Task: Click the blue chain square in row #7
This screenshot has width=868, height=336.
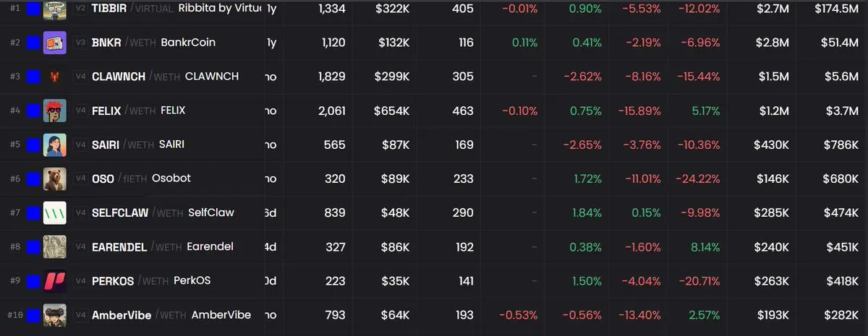Action: (33, 212)
